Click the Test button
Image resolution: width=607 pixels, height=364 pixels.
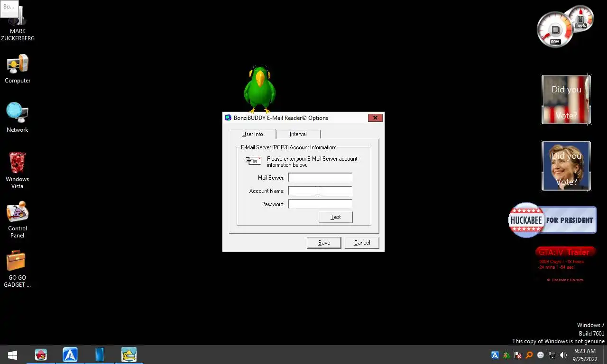click(x=335, y=217)
